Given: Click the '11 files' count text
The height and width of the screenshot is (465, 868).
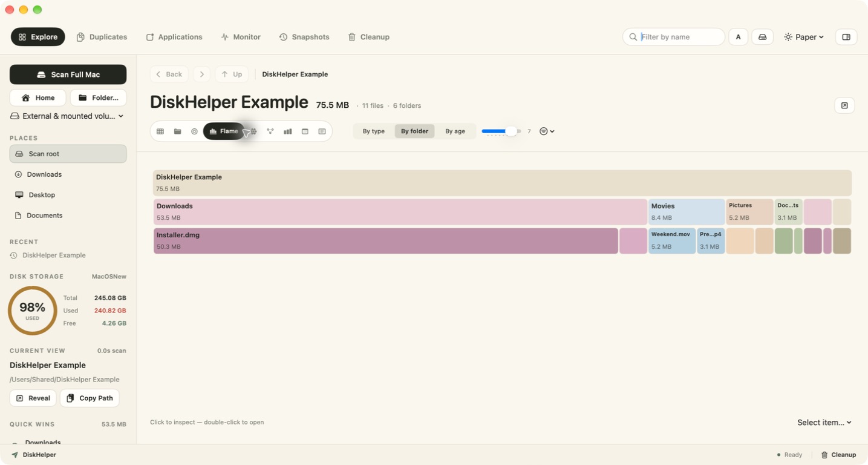Looking at the screenshot, I should click(x=373, y=105).
